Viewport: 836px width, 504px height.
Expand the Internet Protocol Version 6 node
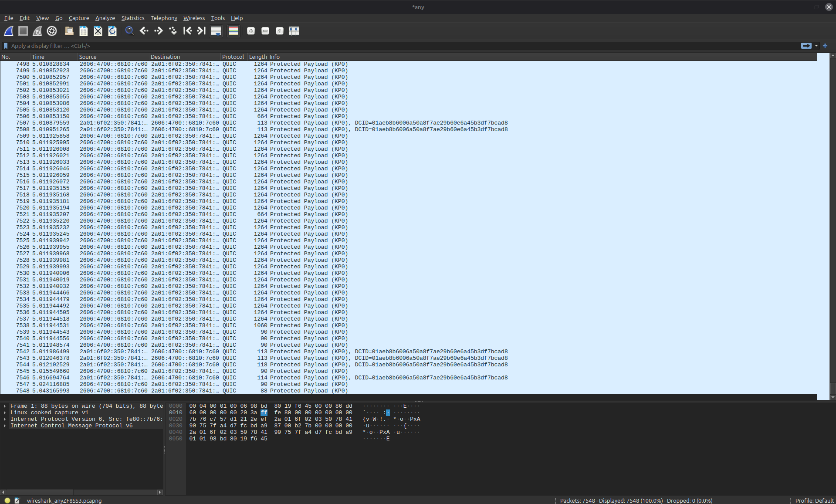click(x=5, y=419)
